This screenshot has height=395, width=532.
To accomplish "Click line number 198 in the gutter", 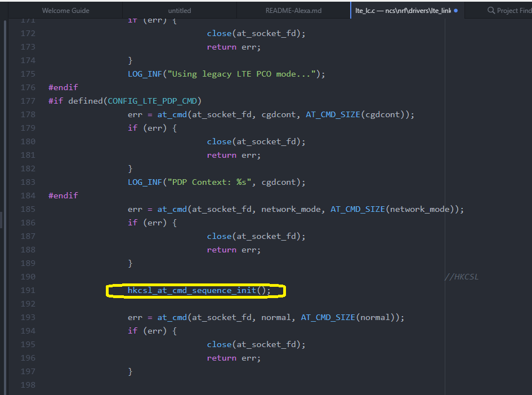I will (28, 385).
